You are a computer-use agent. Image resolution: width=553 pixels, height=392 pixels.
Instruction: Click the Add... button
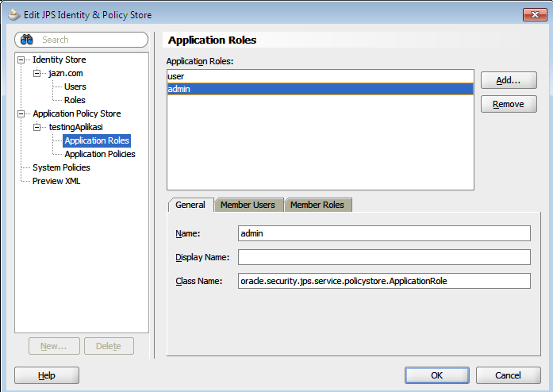point(509,80)
